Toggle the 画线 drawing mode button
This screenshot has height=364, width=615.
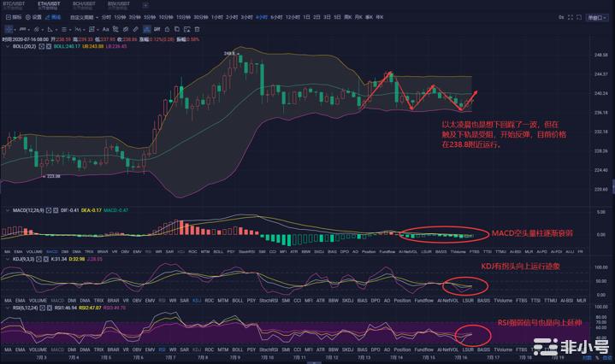point(53,17)
